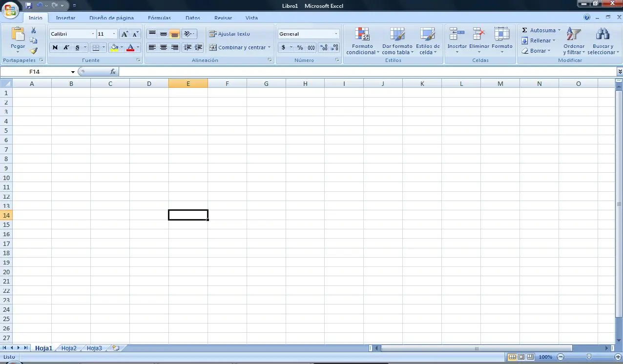This screenshot has width=623, height=364.
Task: Apply thousands separator 000 style
Action: coord(311,48)
